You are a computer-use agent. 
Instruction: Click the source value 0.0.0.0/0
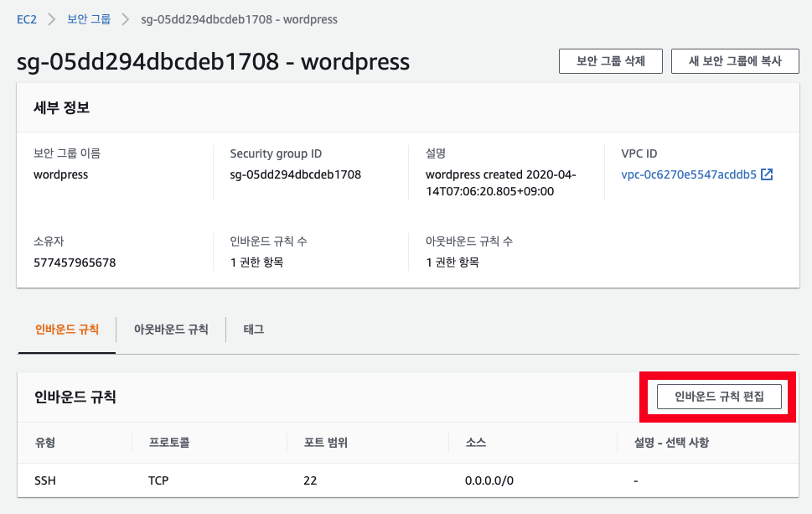(x=489, y=480)
